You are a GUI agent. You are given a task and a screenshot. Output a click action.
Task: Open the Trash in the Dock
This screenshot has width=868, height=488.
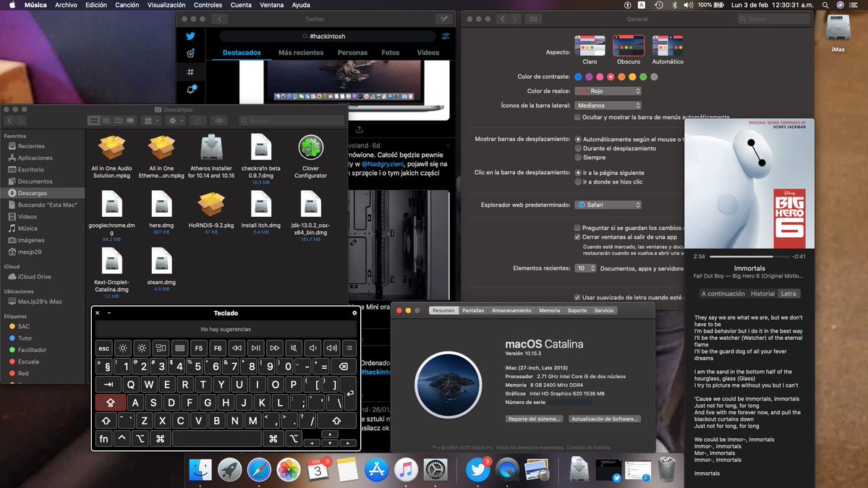pyautogui.click(x=669, y=471)
